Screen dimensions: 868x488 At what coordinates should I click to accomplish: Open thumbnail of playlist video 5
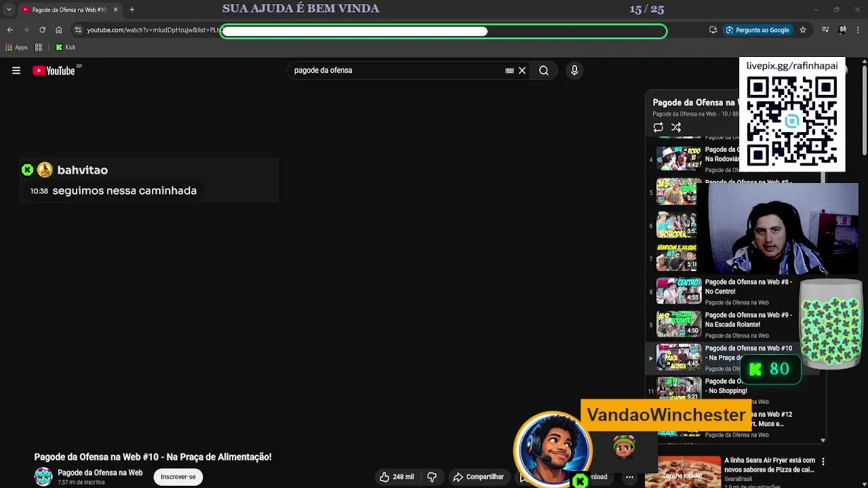676,192
